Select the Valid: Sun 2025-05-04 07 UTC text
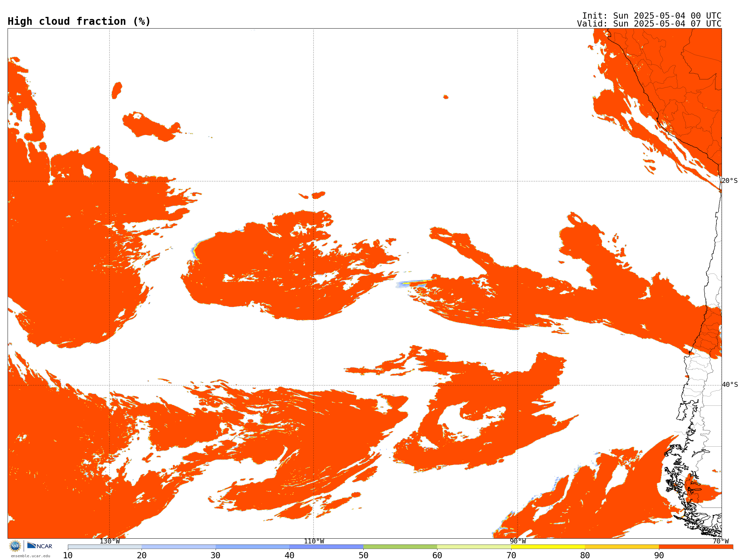This screenshot has width=744, height=560. point(649,24)
